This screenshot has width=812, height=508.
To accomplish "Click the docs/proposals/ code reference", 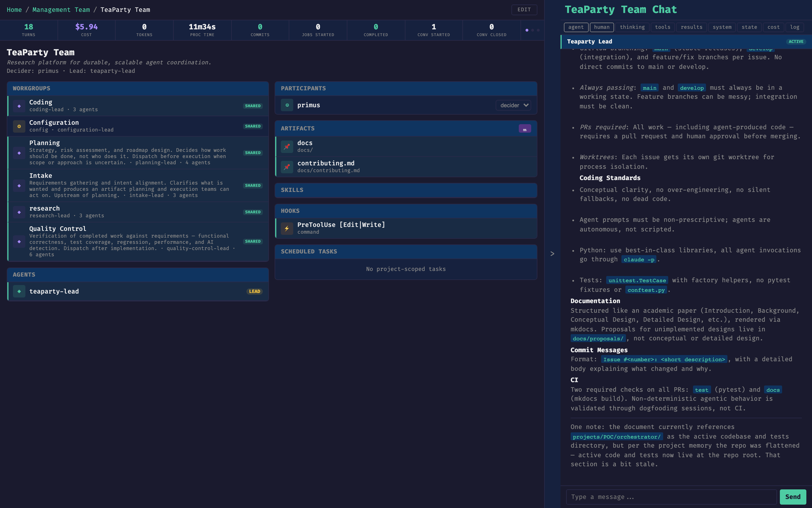I will pyautogui.click(x=598, y=339).
